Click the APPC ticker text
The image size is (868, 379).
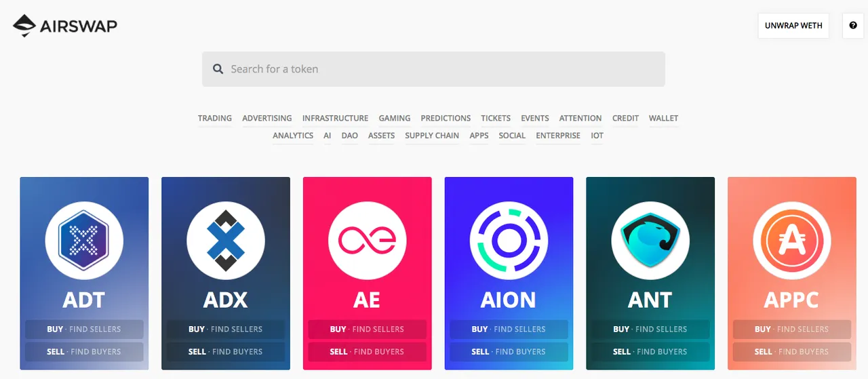click(792, 300)
